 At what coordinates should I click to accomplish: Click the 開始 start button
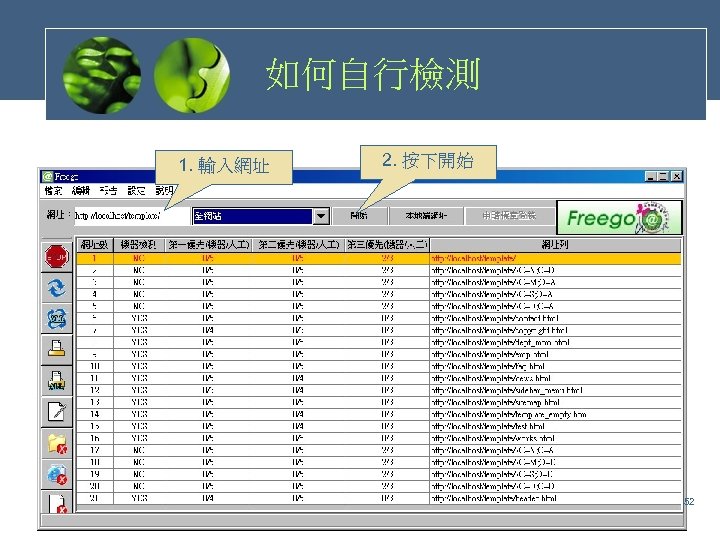(x=359, y=215)
